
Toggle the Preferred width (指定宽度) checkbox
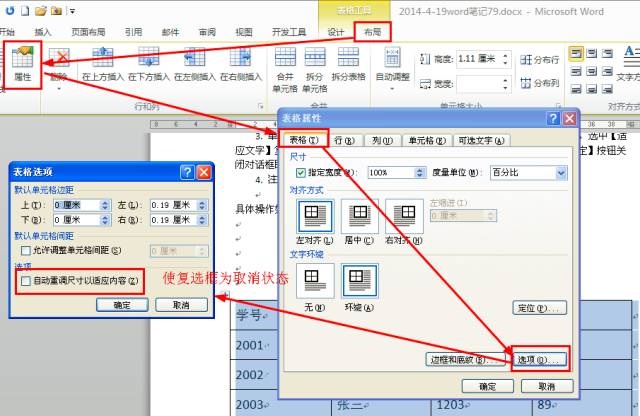300,173
